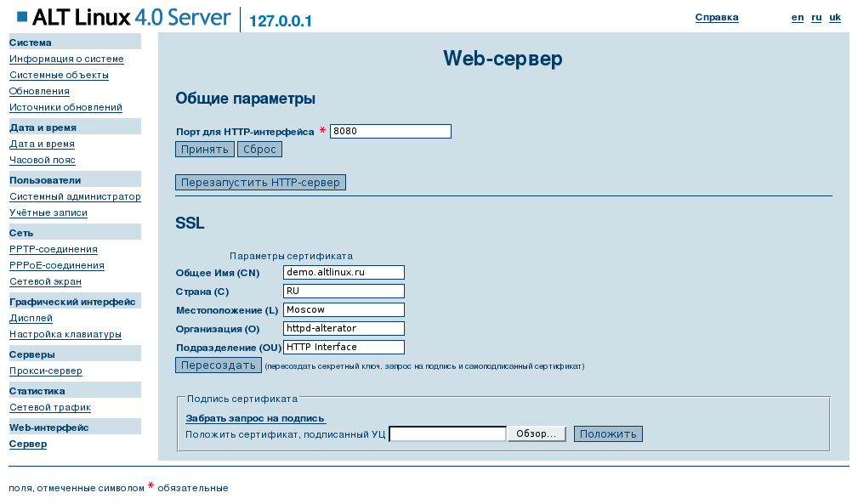The height and width of the screenshot is (504, 858).
Task: Click the Общее Имя (CN) input field
Action: pos(344,272)
